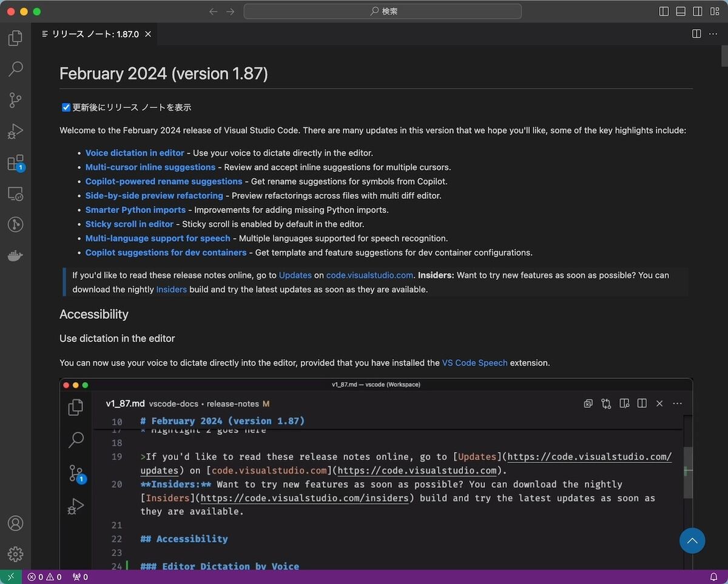This screenshot has height=584, width=728.
Task: Go back with the title bar left arrow
Action: coord(213,12)
